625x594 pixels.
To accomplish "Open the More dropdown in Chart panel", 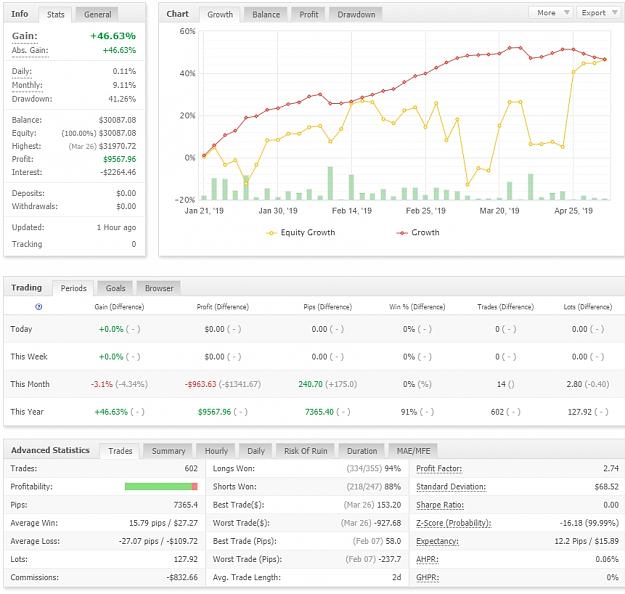I will coord(550,13).
